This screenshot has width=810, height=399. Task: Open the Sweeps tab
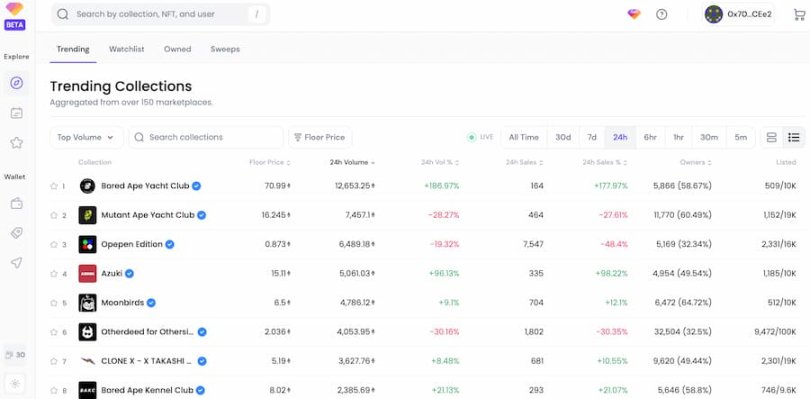click(225, 49)
